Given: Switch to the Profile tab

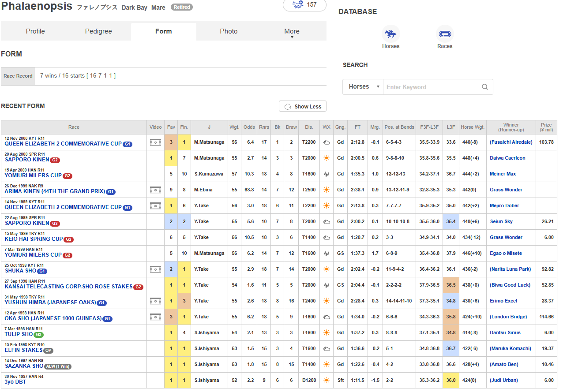Looking at the screenshot, I should pyautogui.click(x=35, y=31).
